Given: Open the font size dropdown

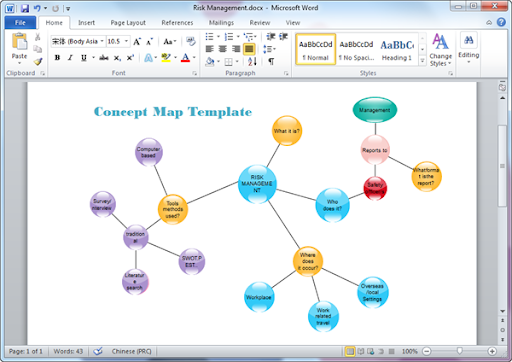Looking at the screenshot, I should click(x=126, y=41).
